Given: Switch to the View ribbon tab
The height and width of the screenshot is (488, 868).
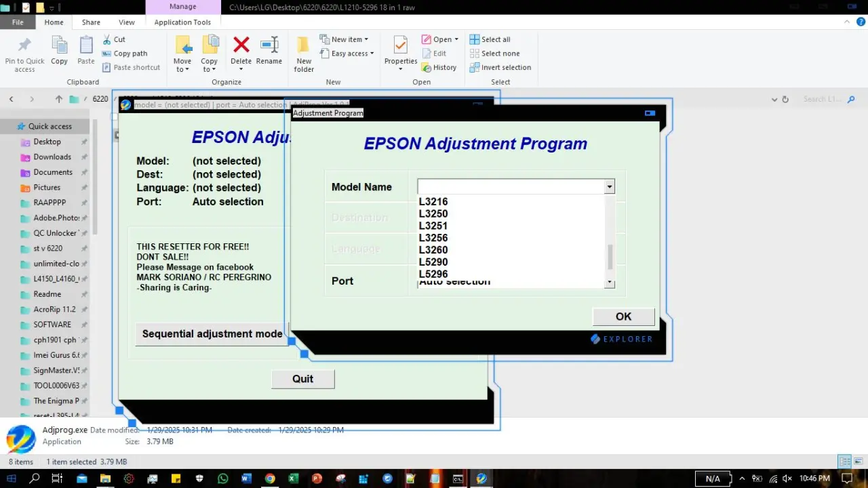Looking at the screenshot, I should (127, 22).
